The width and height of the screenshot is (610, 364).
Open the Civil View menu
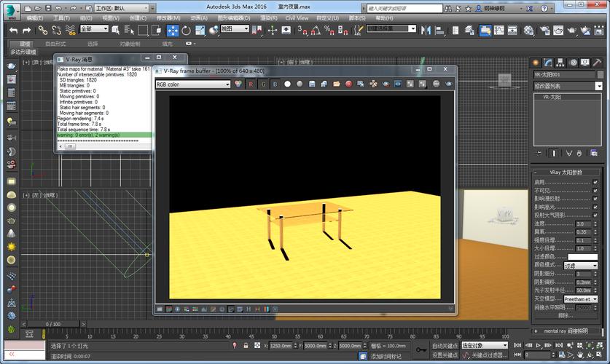[296, 17]
